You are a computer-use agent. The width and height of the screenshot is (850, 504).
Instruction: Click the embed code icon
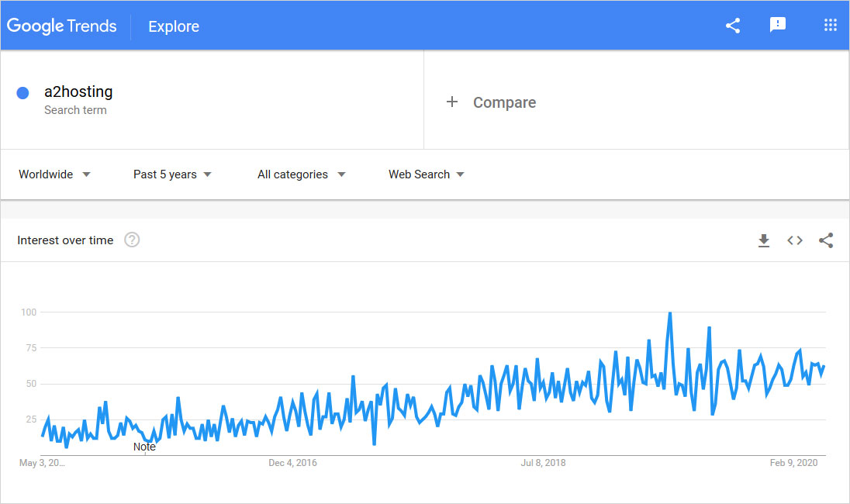tap(795, 240)
